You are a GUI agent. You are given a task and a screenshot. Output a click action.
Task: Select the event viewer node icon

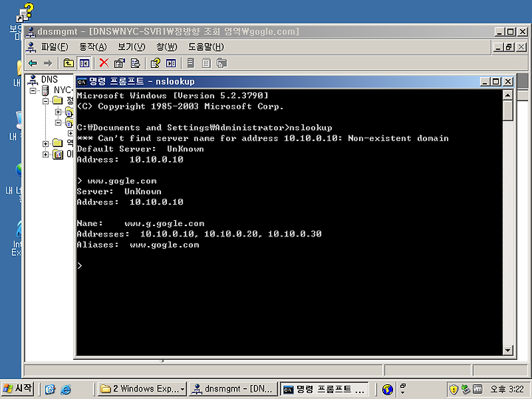tap(58, 154)
